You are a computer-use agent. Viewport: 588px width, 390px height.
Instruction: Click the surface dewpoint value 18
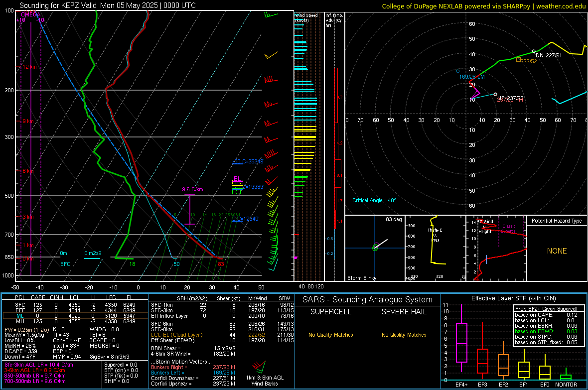pos(133,264)
